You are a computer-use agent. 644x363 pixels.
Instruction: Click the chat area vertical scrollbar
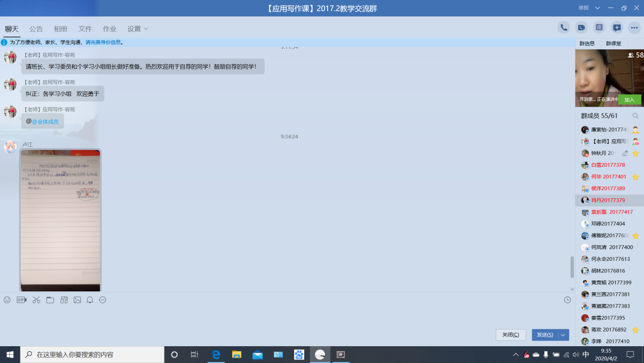[572, 267]
